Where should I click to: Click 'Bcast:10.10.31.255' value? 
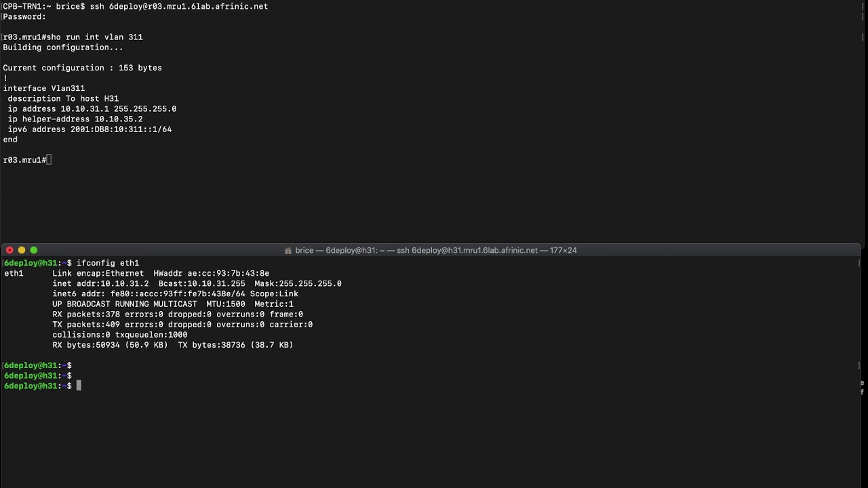[x=202, y=283]
